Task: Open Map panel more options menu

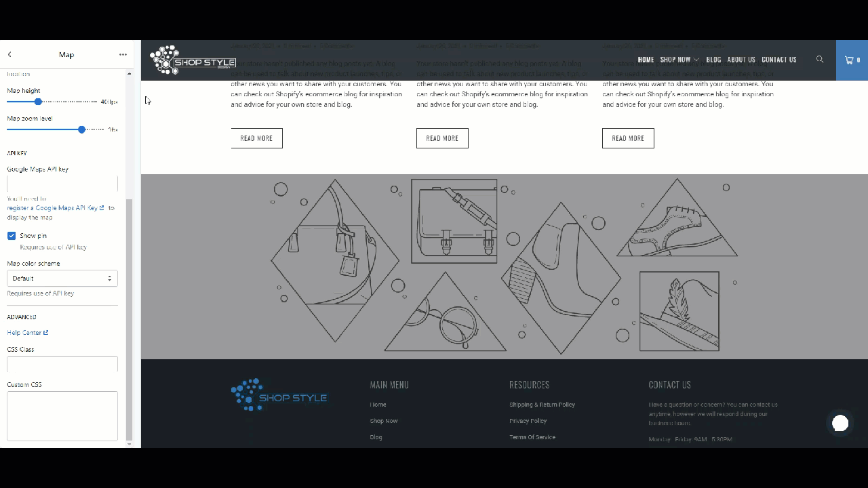Action: (x=123, y=54)
